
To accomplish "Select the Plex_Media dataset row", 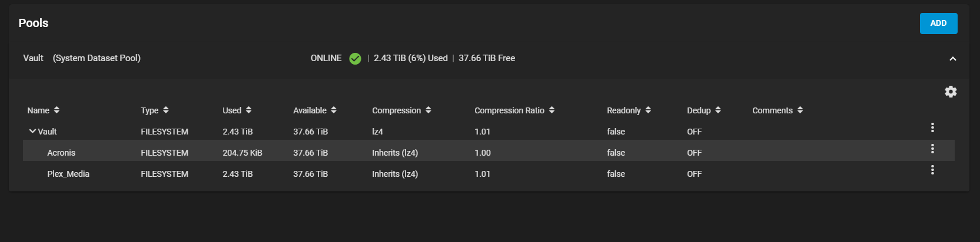I will click(x=489, y=172).
